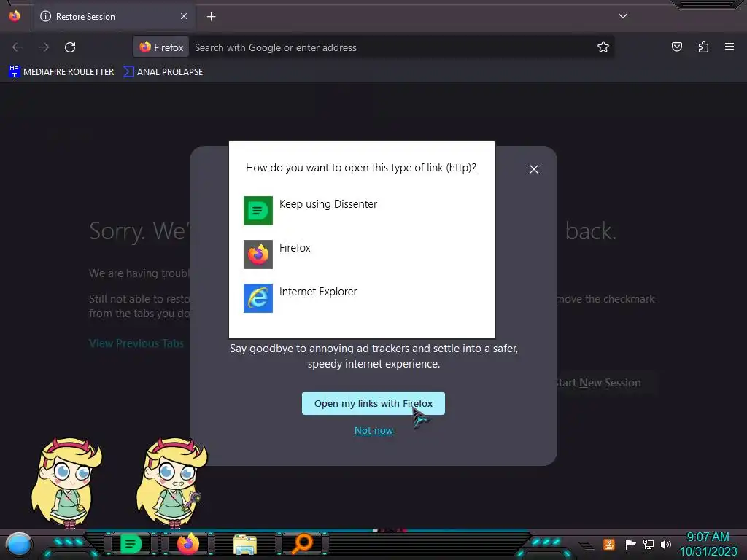Image resolution: width=747 pixels, height=560 pixels.
Task: Select the Restore Session tab
Action: (114, 16)
